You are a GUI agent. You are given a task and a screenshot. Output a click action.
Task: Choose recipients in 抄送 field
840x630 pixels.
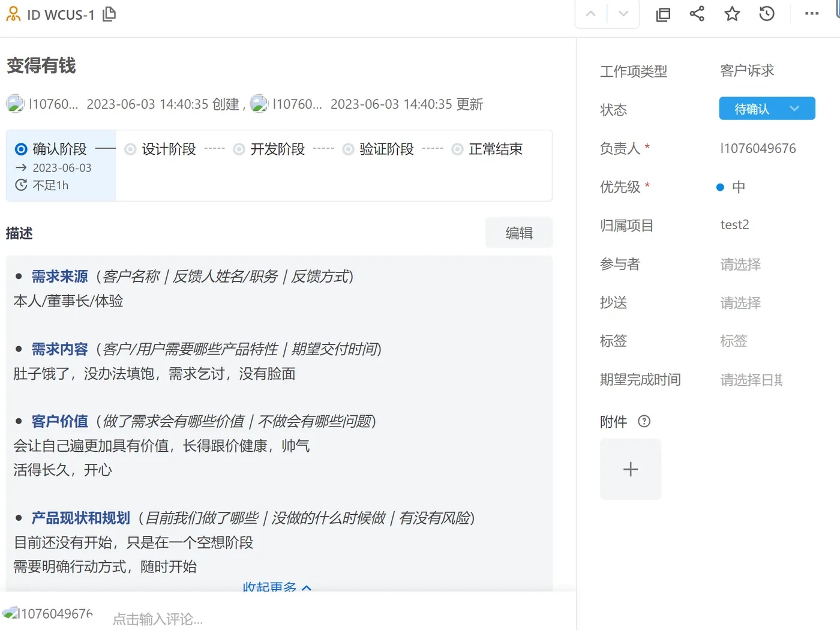point(740,302)
